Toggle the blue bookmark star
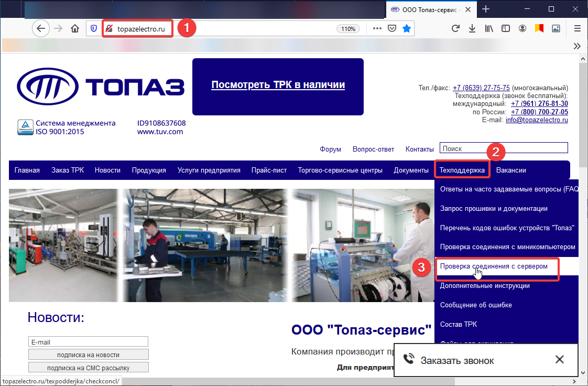 (x=407, y=28)
